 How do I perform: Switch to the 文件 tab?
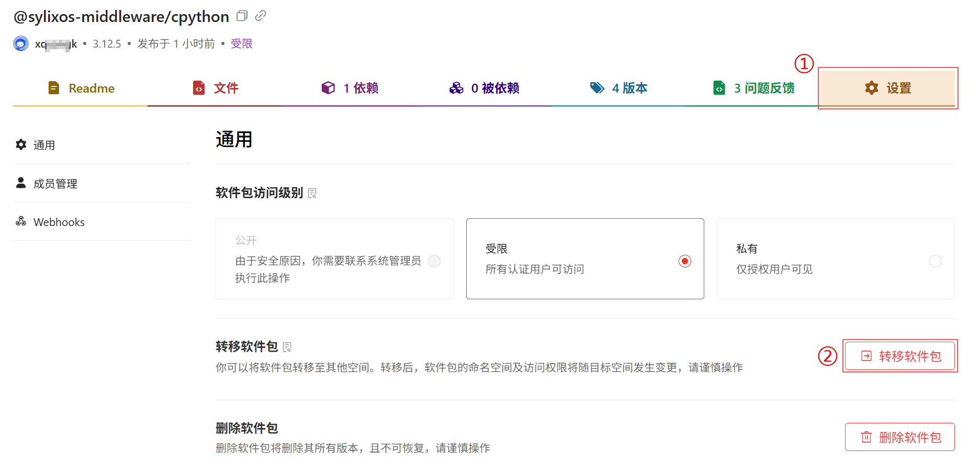tap(216, 88)
